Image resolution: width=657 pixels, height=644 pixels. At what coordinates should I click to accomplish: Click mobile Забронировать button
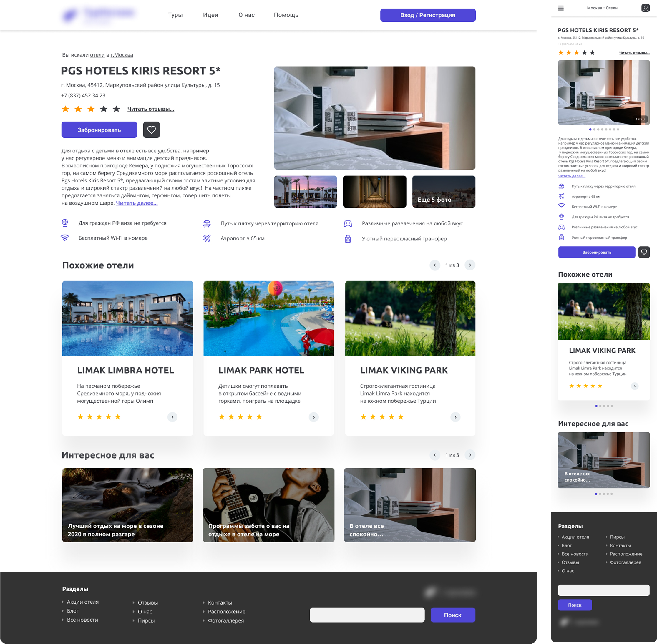(597, 252)
